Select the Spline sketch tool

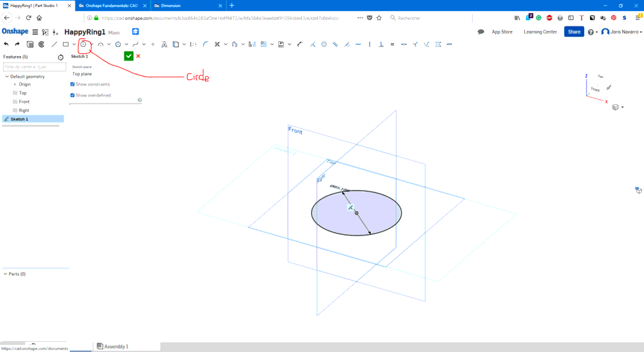tap(135, 44)
